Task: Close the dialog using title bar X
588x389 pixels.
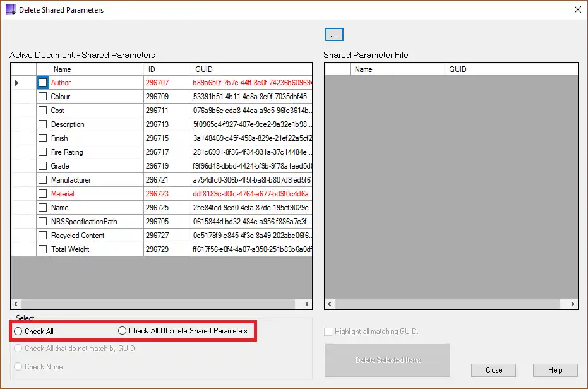Action: point(577,10)
